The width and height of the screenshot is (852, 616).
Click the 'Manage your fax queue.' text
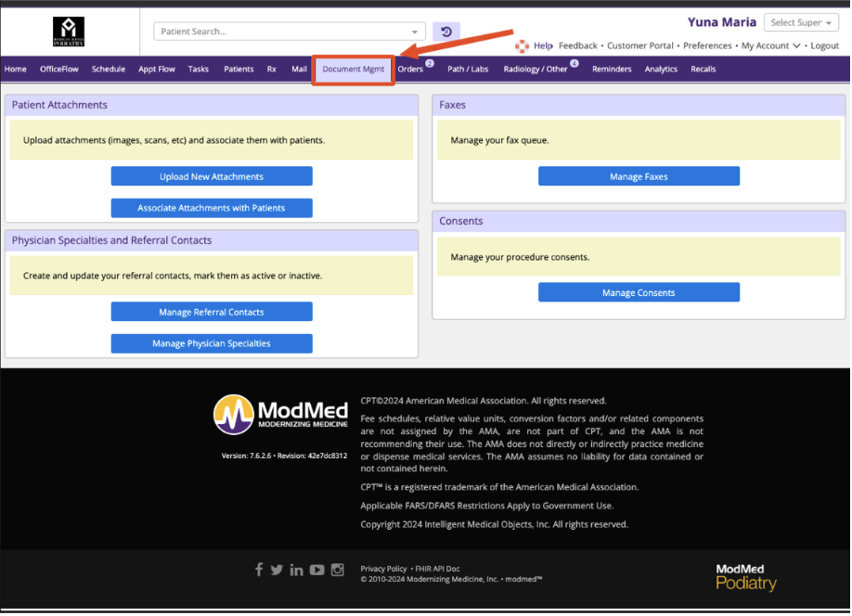pos(499,140)
